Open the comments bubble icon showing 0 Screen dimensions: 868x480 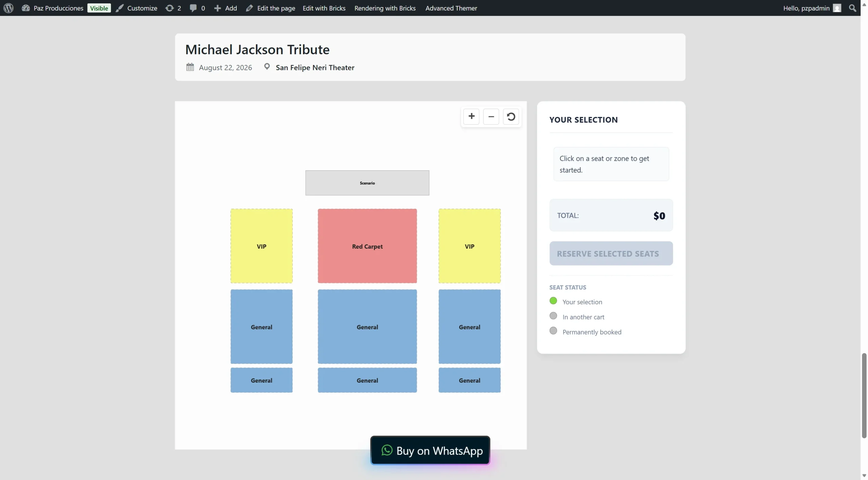197,8
